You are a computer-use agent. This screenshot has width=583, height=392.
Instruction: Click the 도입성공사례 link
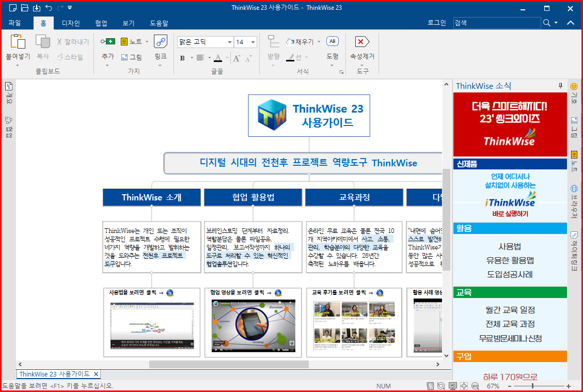(x=510, y=274)
